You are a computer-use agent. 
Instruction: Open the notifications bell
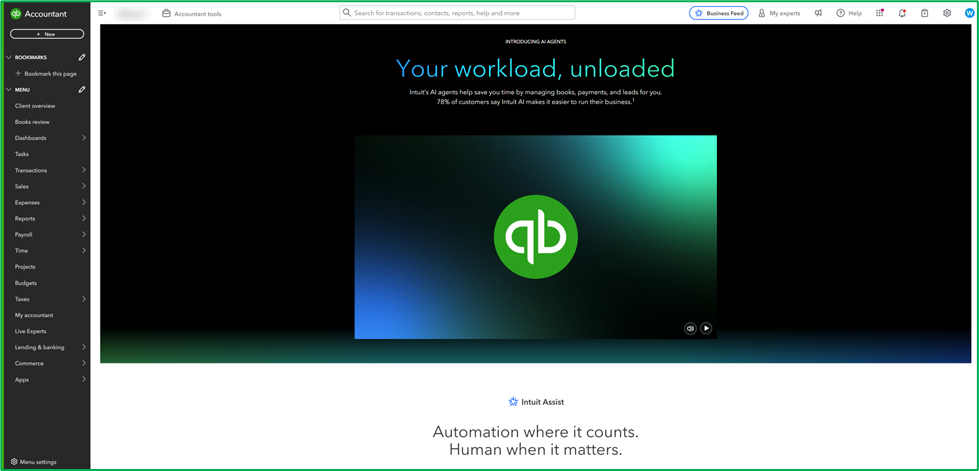902,13
